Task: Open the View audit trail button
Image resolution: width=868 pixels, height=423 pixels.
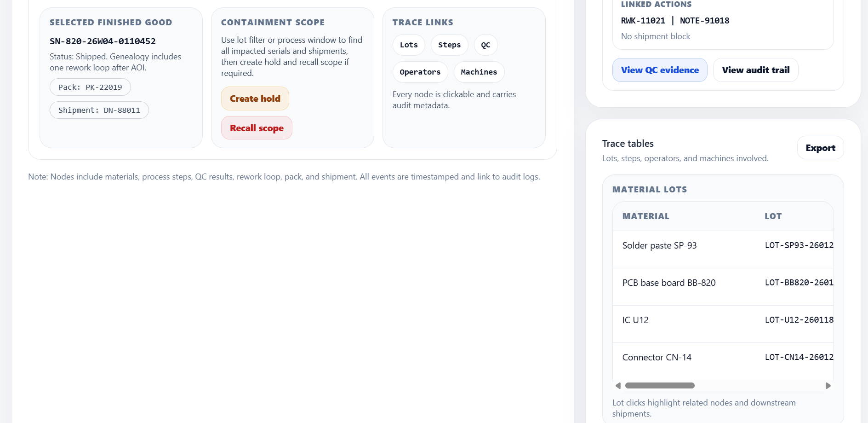Action: [x=755, y=70]
